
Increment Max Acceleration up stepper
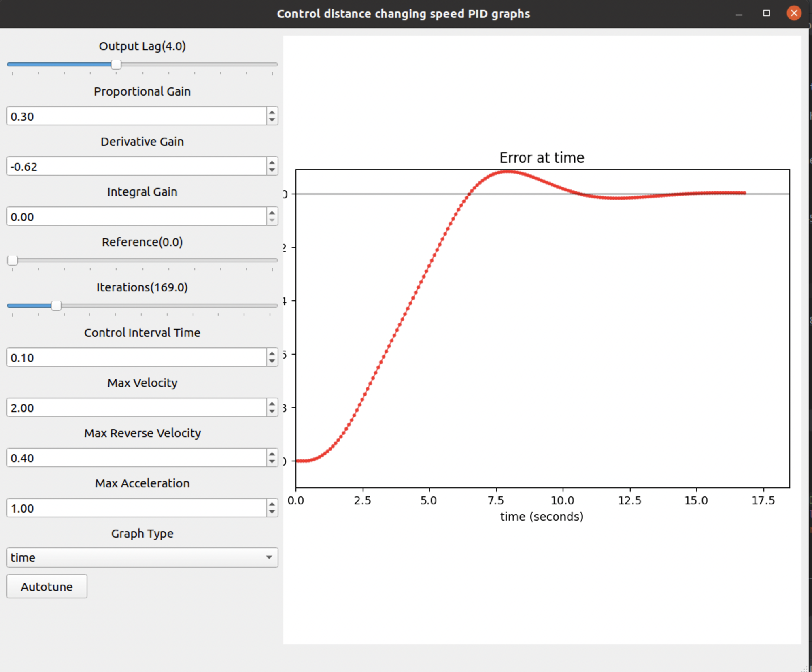tap(272, 505)
